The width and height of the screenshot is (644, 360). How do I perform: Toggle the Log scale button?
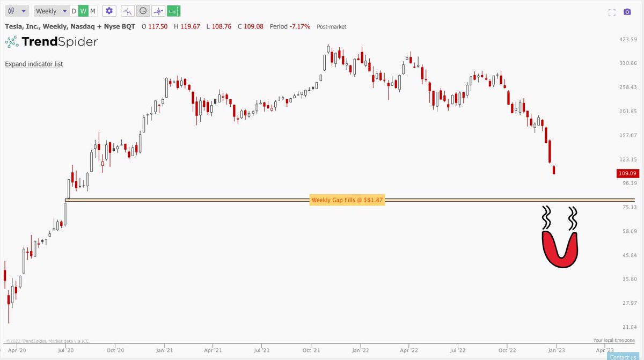(x=173, y=11)
